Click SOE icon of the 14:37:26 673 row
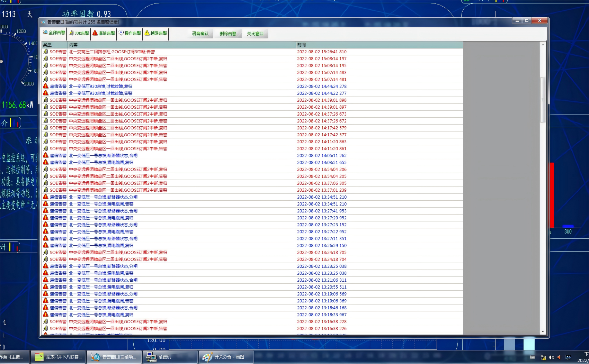 46,114
